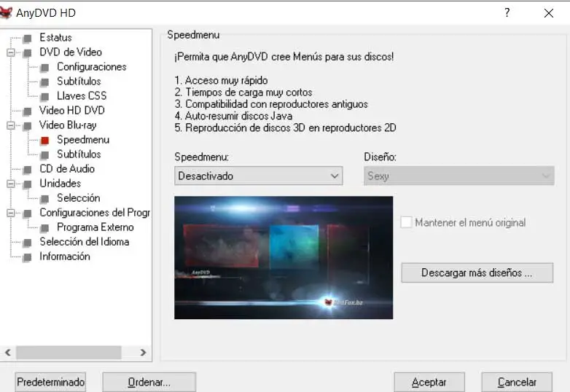Click the Ordenar... button
The height and width of the screenshot is (392, 570).
149,383
